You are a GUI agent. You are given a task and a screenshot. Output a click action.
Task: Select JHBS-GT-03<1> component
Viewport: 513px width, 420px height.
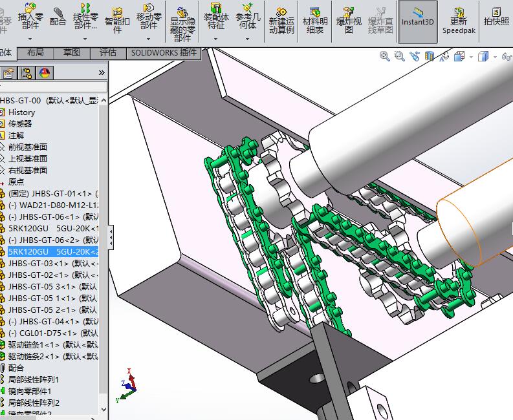click(53, 263)
